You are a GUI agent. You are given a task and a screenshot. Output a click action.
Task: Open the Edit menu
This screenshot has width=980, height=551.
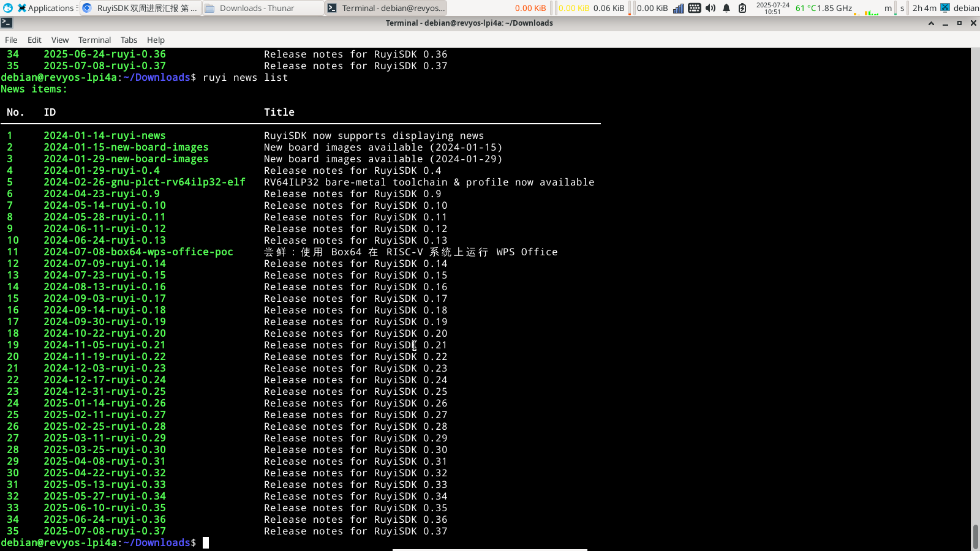click(x=34, y=40)
